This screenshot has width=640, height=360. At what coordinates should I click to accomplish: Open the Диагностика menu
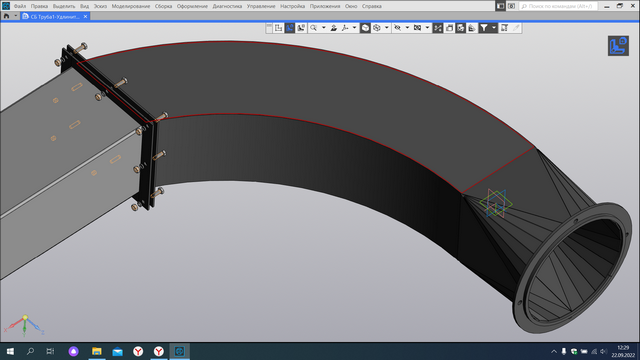tap(227, 6)
